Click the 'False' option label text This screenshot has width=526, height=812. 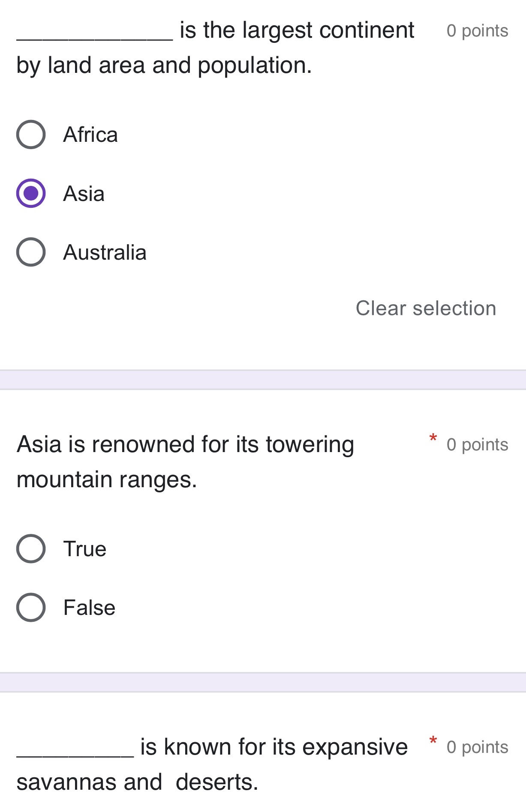(x=89, y=608)
